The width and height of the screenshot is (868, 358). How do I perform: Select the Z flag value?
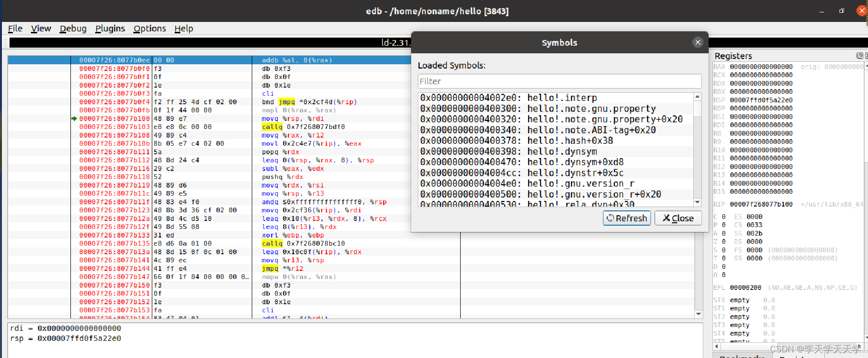[x=724, y=241]
